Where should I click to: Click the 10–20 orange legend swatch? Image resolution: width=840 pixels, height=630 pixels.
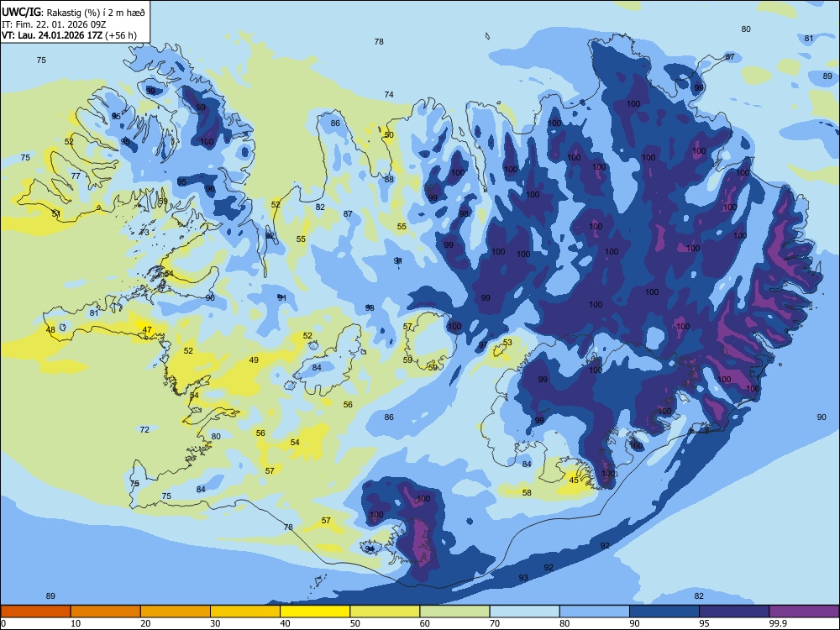(x=106, y=612)
